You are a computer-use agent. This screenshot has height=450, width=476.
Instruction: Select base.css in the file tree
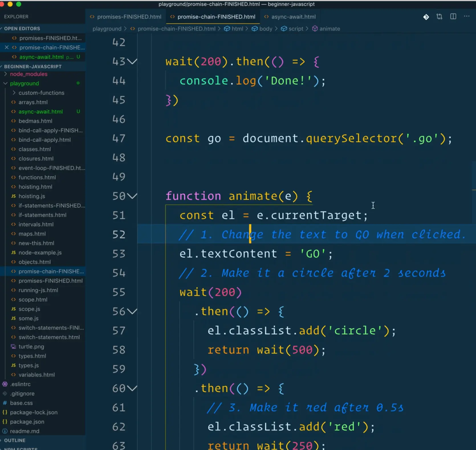click(21, 403)
